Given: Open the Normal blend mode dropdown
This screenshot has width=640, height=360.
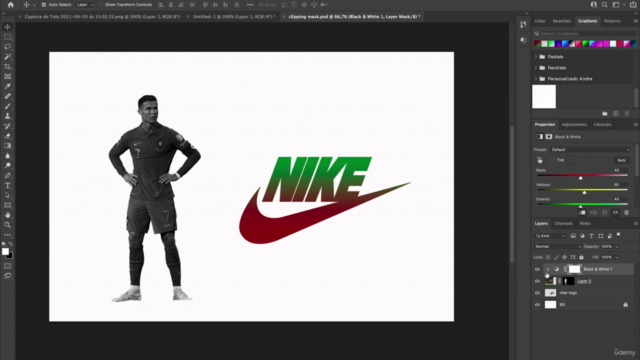Looking at the screenshot, I should (558, 247).
